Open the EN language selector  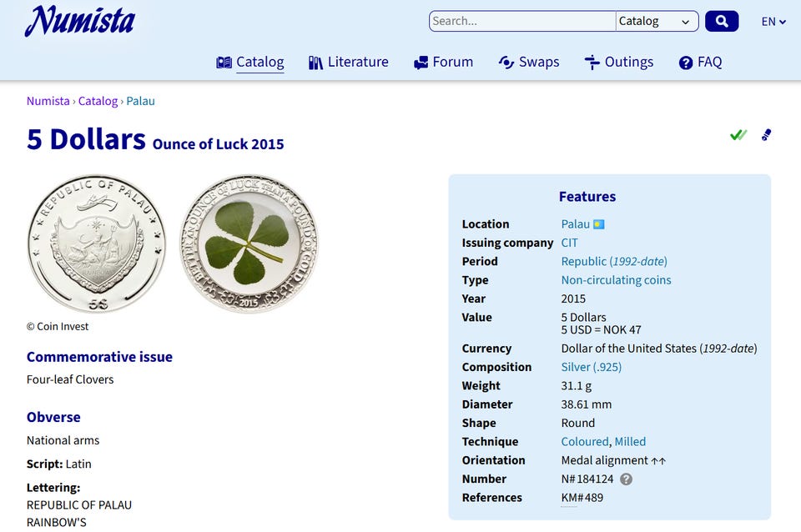(x=773, y=22)
